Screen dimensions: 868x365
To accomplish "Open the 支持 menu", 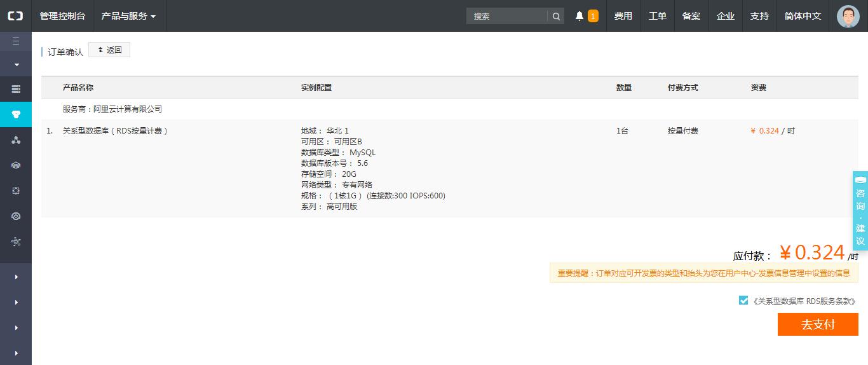I will [x=759, y=16].
